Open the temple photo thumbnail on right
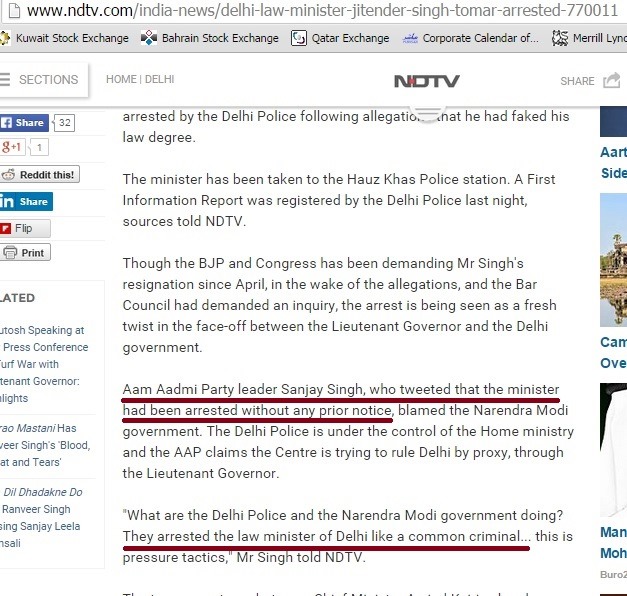Viewport: 627px width, 596px height. [x=613, y=260]
